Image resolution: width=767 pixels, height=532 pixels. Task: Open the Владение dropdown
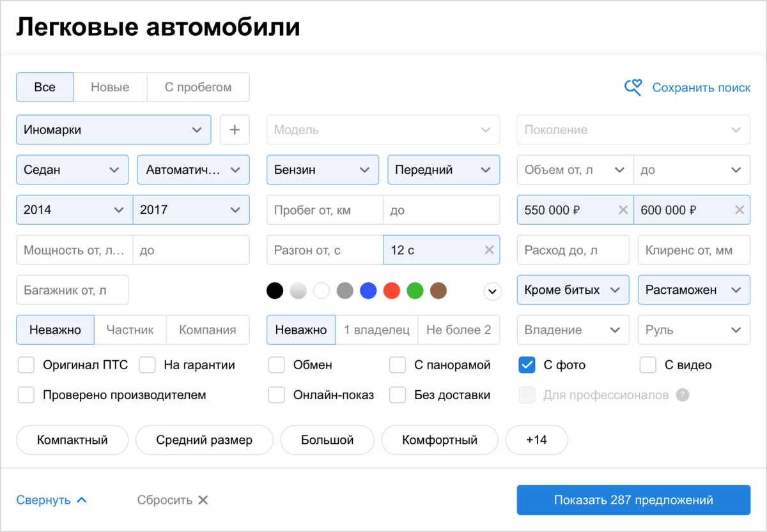point(573,330)
